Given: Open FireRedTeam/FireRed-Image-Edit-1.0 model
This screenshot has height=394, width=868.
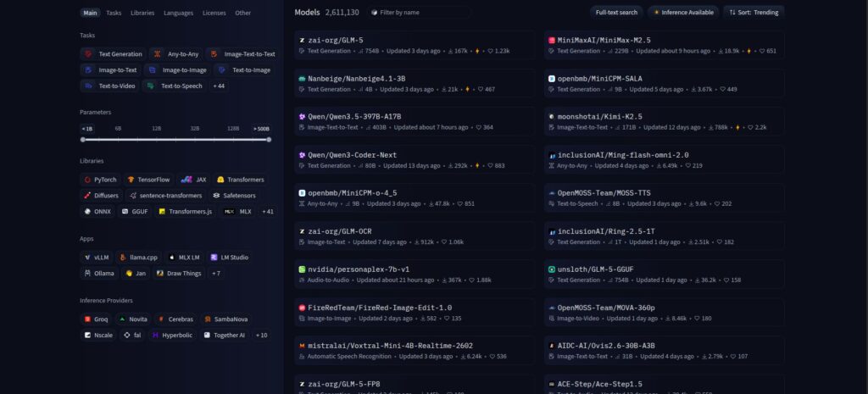Looking at the screenshot, I should (x=415, y=312).
